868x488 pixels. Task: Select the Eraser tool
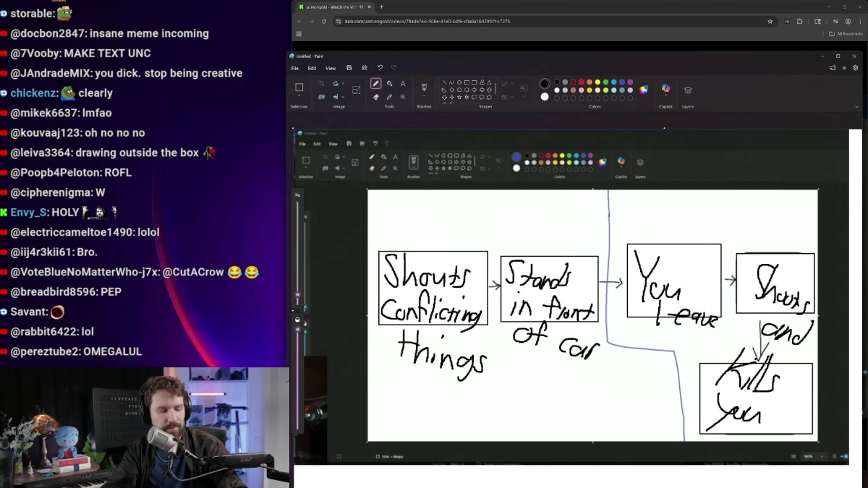(376, 97)
